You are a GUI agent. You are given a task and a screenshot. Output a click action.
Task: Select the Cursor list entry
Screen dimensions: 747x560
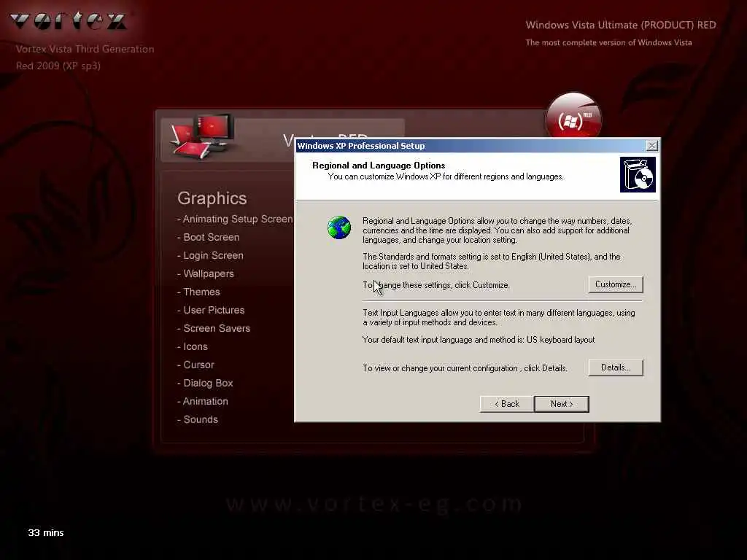pyautogui.click(x=196, y=365)
